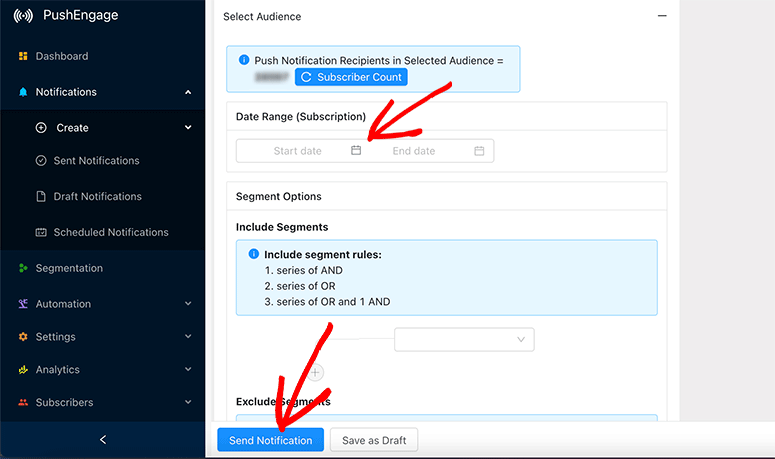This screenshot has height=459, width=775.
Task: Click the Automation icon in sidebar
Action: [23, 304]
